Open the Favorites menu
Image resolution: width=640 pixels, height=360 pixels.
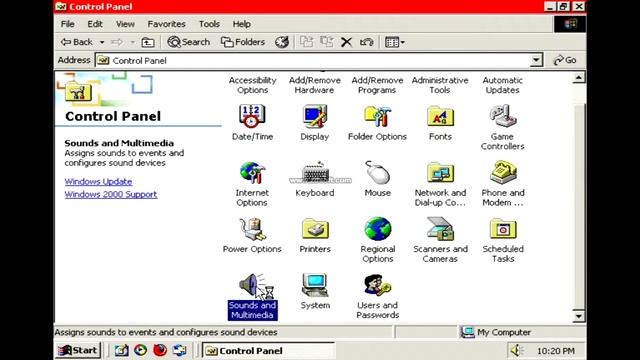point(166,24)
